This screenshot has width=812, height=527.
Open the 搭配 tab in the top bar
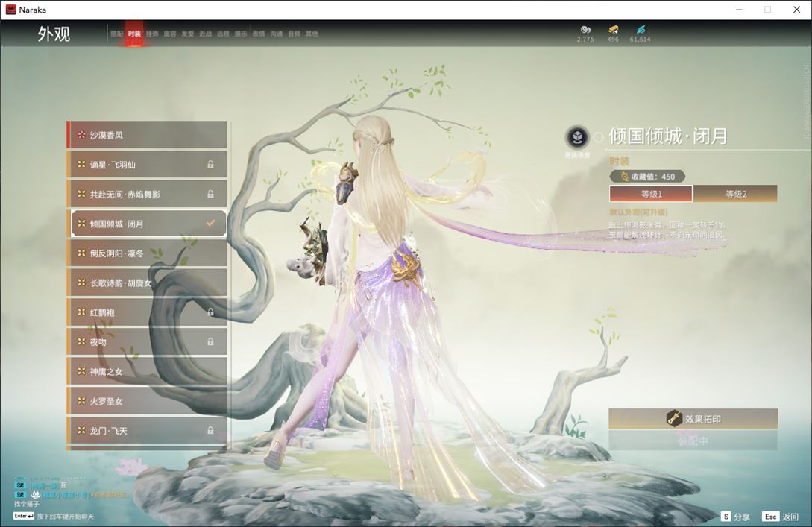click(116, 34)
